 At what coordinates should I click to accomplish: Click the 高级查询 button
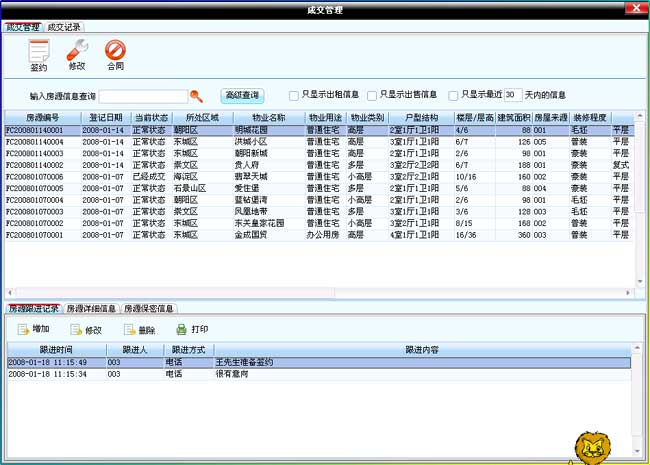pyautogui.click(x=241, y=96)
